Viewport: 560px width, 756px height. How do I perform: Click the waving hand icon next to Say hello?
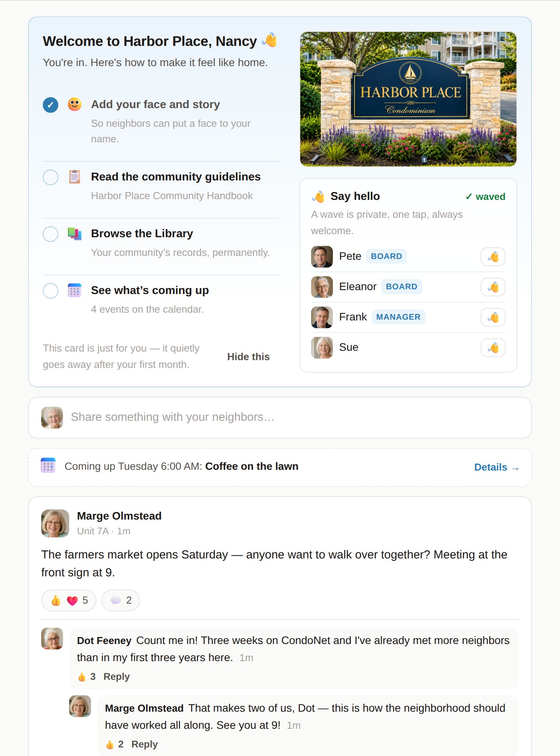click(x=318, y=196)
